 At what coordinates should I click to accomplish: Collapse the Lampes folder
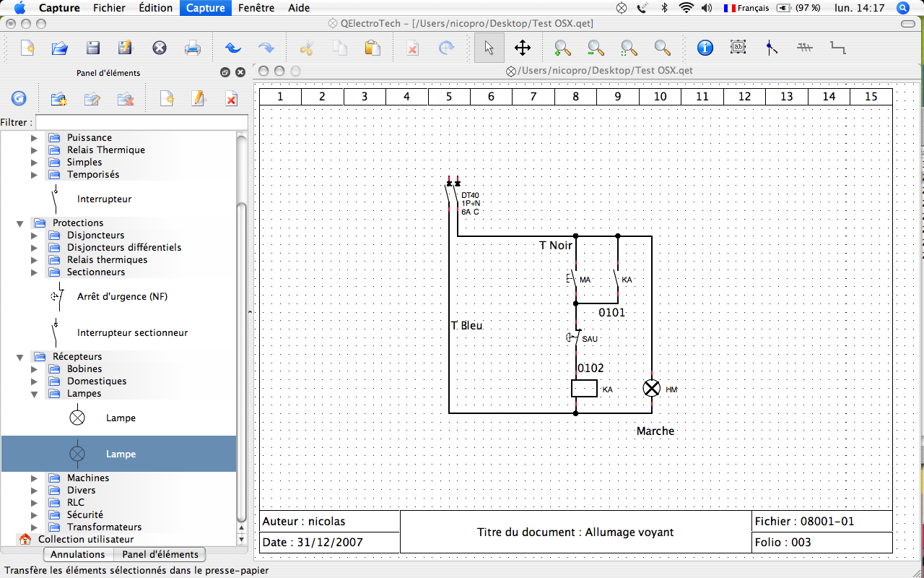pyautogui.click(x=34, y=394)
